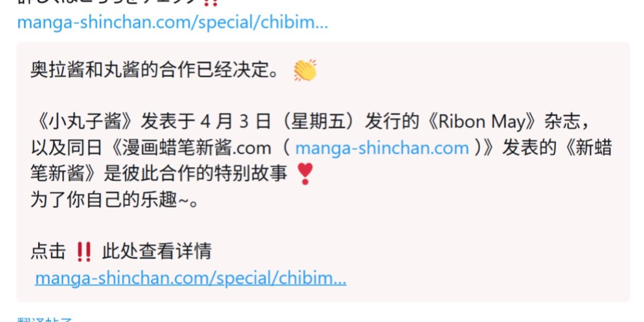The width and height of the screenshot is (644, 322).
Task: Click the cut-off red exclamation emoji at top
Action: [x=211, y=2]
